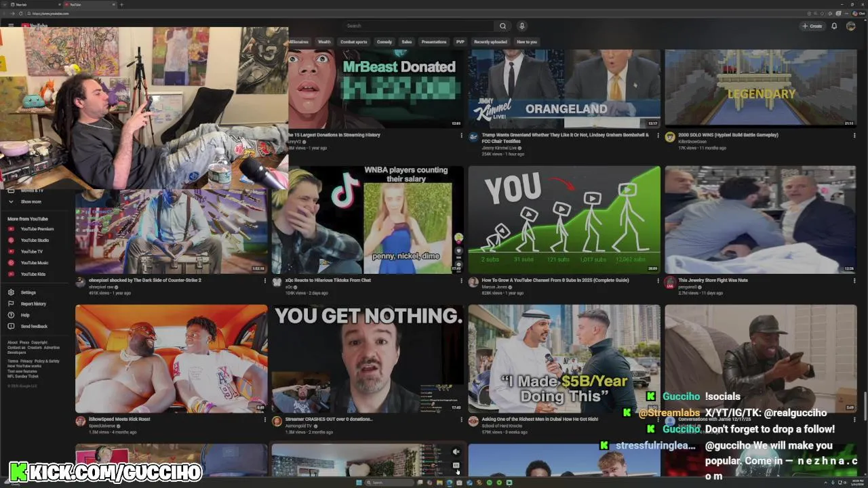868x488 pixels.
Task: Open more options for Jewelry Store Fight video
Action: 854,281
